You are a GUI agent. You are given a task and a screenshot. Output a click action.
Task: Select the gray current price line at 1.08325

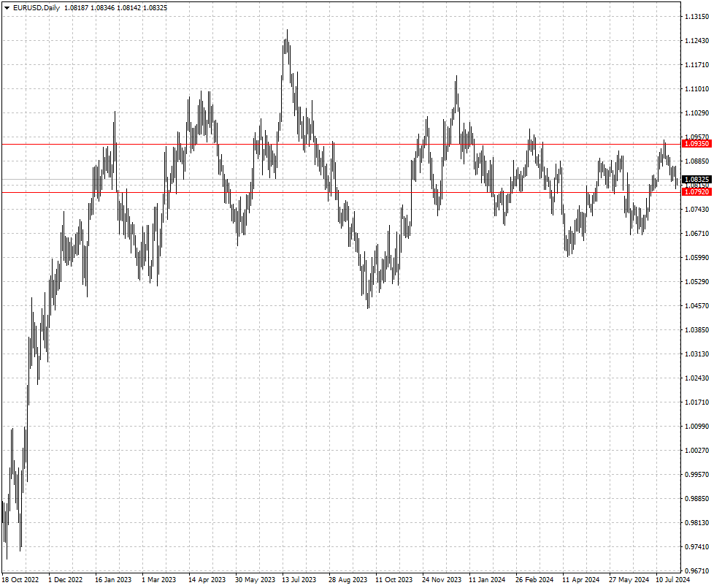click(x=342, y=180)
